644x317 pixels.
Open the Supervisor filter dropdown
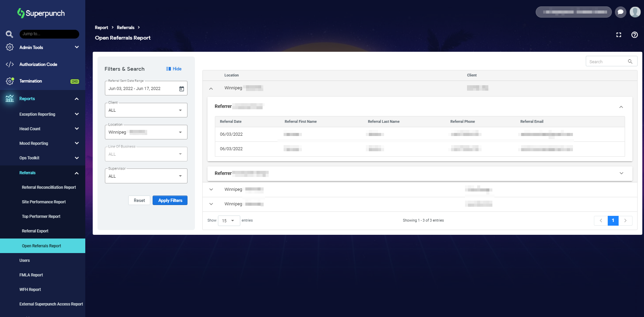pos(146,176)
